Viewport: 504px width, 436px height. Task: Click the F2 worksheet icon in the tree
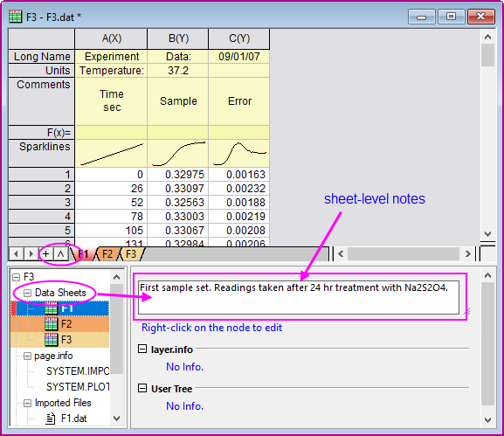point(52,324)
